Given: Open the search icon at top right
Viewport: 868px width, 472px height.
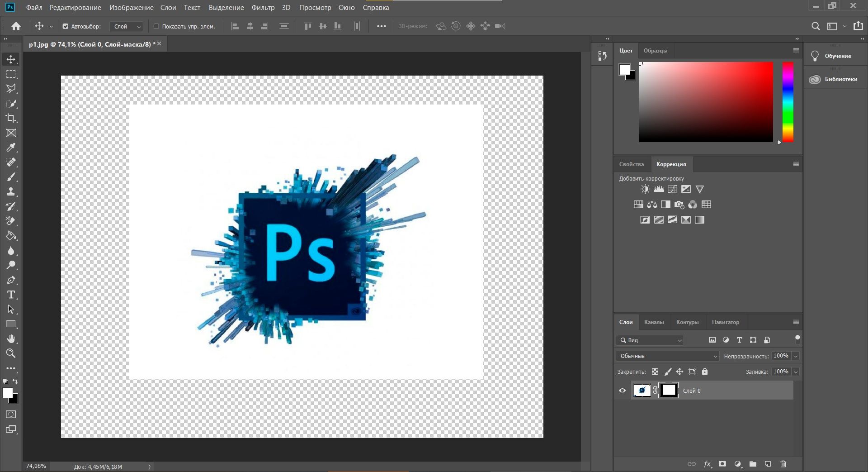Looking at the screenshot, I should coord(815,26).
